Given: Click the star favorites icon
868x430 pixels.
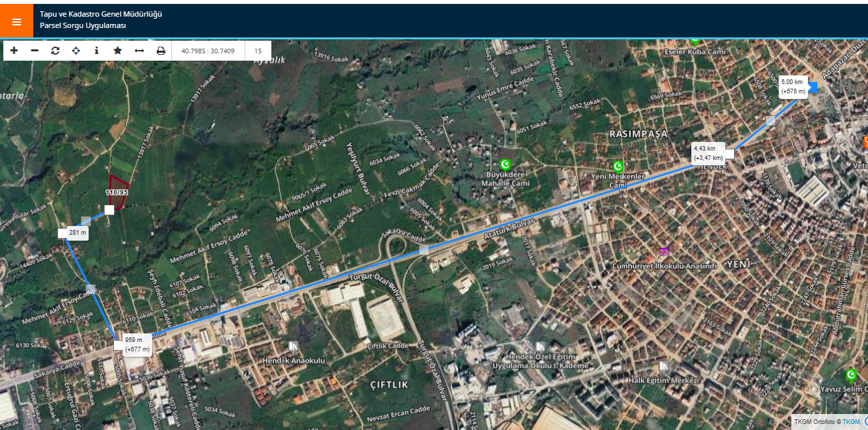Looking at the screenshot, I should tap(118, 51).
